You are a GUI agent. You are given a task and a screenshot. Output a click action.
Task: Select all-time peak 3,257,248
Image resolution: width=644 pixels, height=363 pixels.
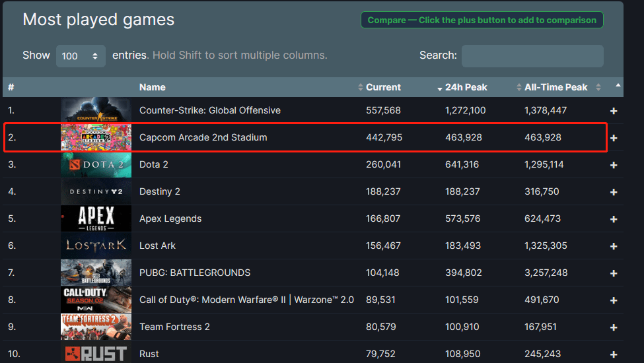[x=546, y=273]
